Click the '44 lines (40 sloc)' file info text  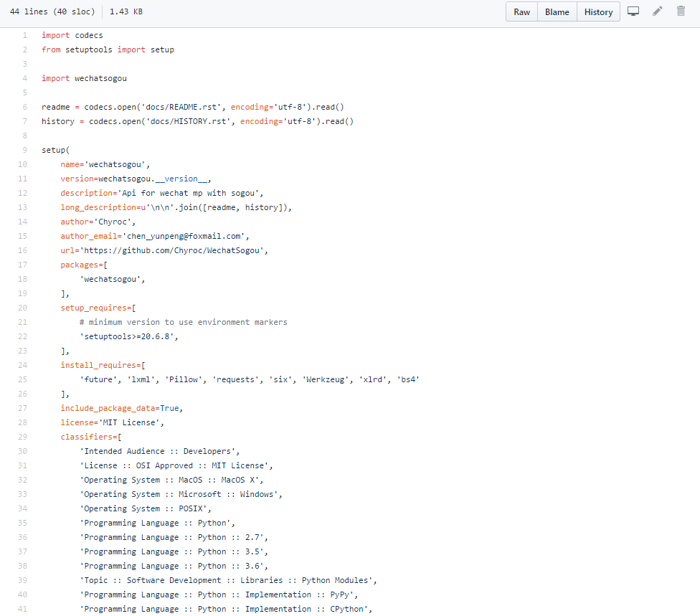51,12
